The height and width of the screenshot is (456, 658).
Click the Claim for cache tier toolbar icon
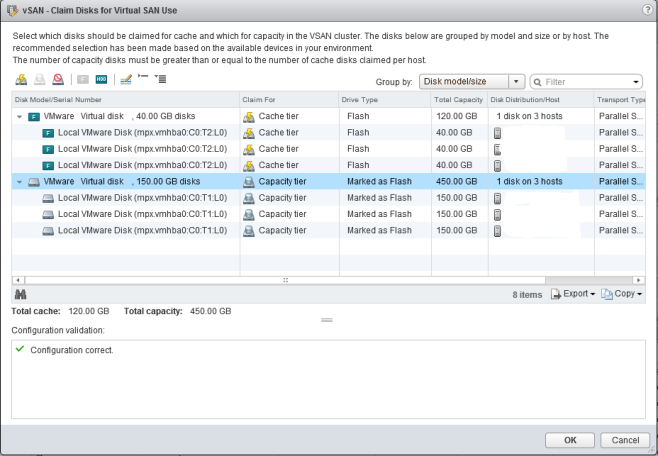pos(21,79)
